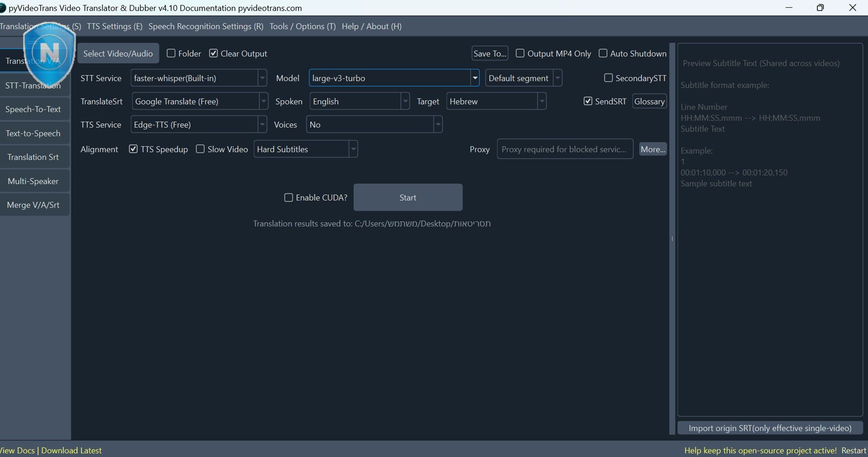The width and height of the screenshot is (868, 457).
Task: Click into the Proxy input field
Action: (565, 149)
